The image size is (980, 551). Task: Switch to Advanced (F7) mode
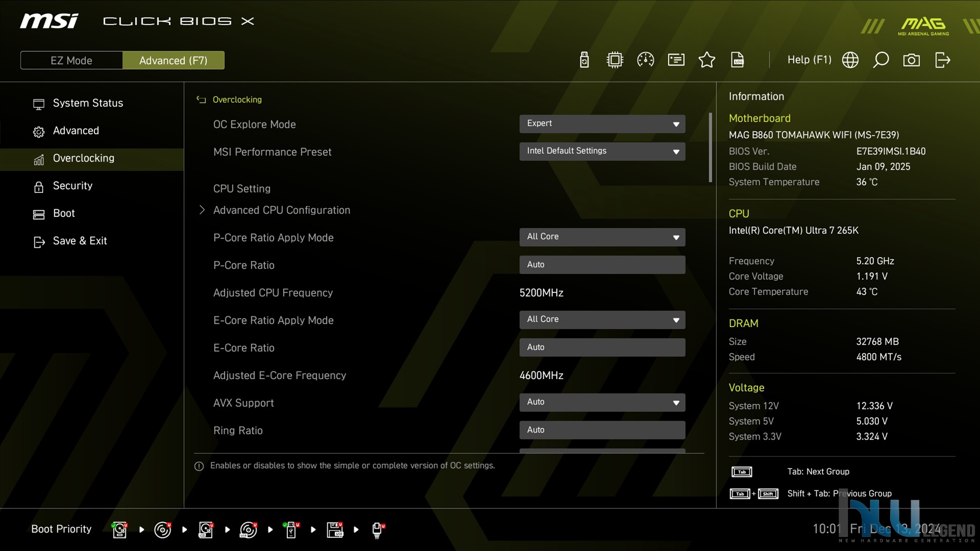point(173,61)
